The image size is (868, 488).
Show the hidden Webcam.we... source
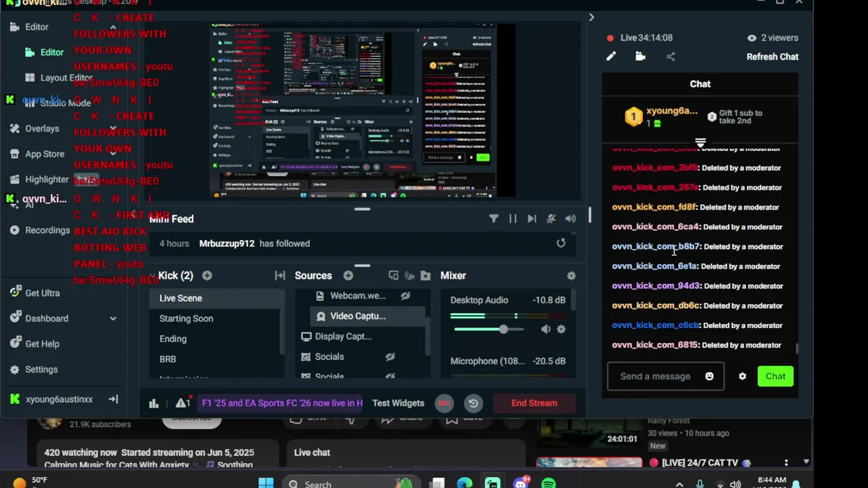click(406, 296)
